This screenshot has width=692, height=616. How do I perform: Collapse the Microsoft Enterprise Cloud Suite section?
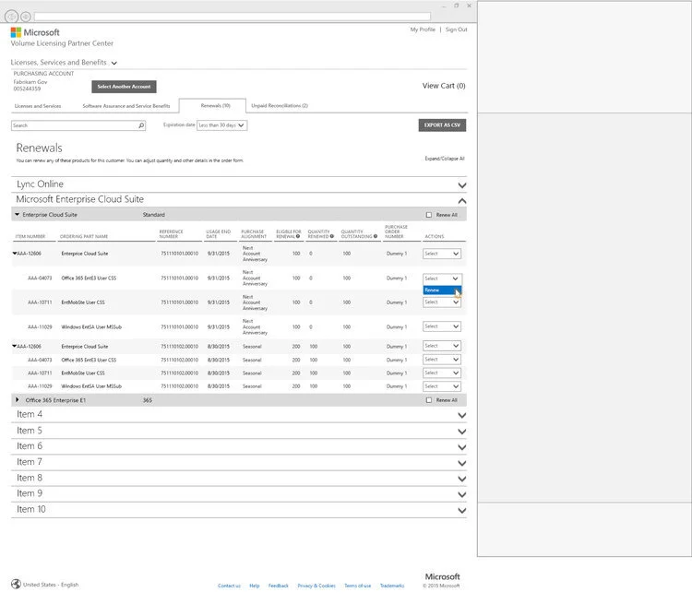[461, 201]
